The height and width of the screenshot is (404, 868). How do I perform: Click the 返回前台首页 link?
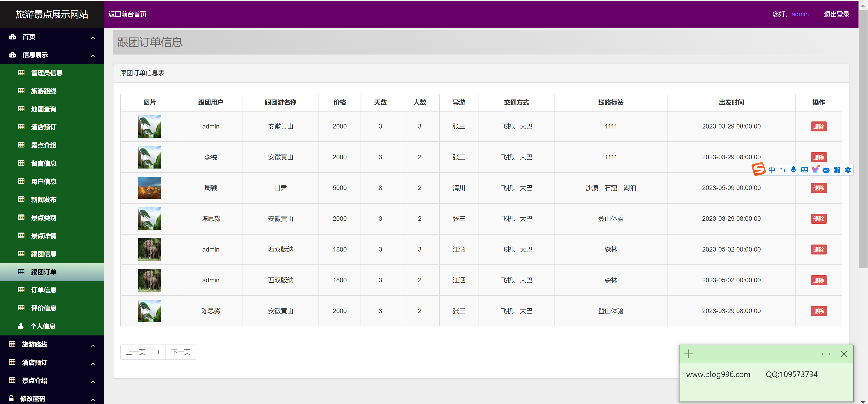(x=127, y=14)
